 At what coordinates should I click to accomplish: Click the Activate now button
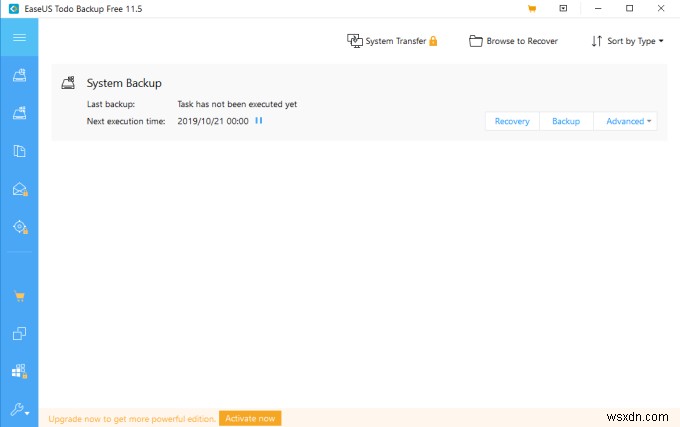coord(250,418)
